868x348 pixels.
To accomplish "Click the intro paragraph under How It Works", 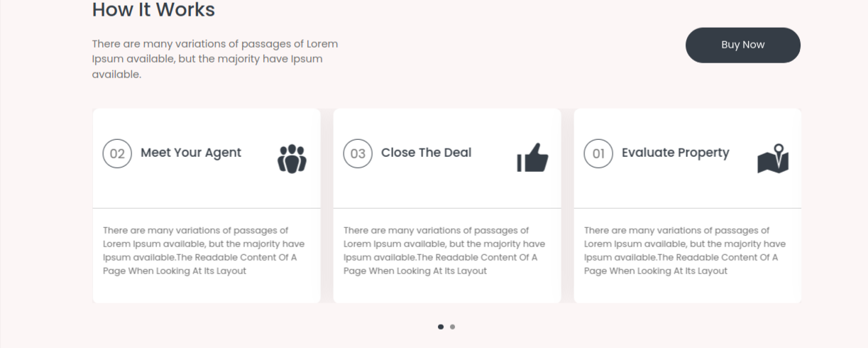I will 215,59.
